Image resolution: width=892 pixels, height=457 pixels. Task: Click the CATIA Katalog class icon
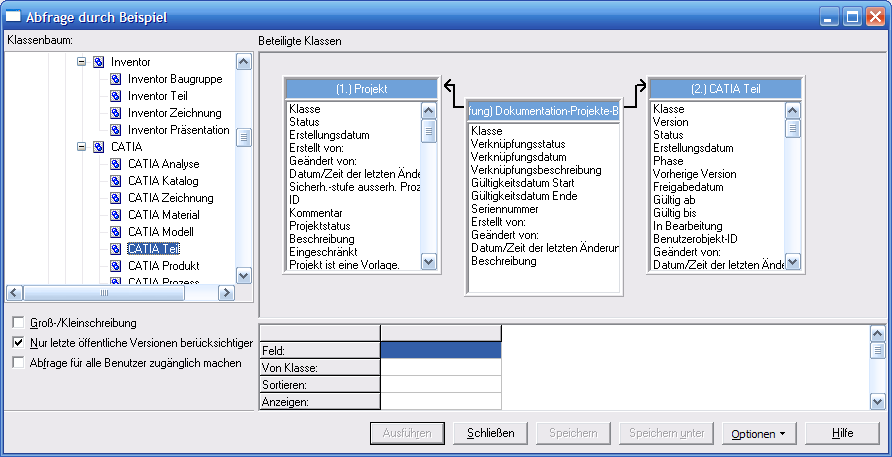(115, 181)
